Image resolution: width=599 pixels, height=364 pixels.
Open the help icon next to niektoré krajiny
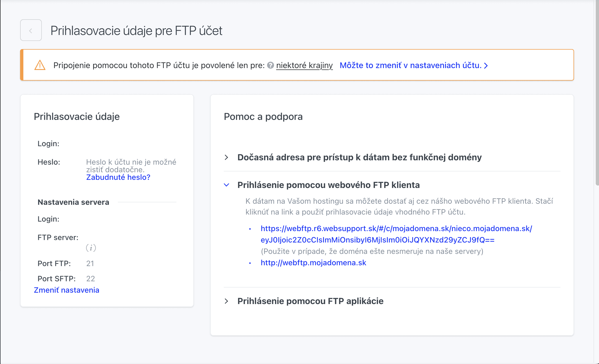(x=270, y=65)
